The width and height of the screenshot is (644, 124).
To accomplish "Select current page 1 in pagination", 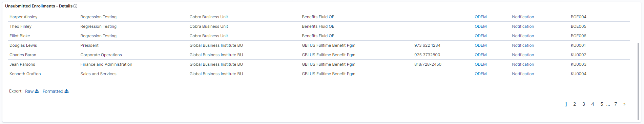I will (x=566, y=104).
